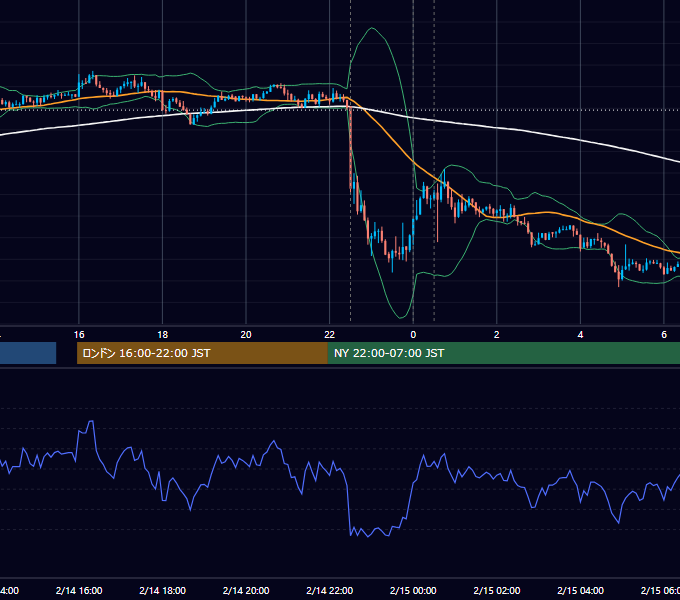Click the ロンドン 16:00-22:00 JST session bar
This screenshot has height=600, width=680.
[x=202, y=353]
